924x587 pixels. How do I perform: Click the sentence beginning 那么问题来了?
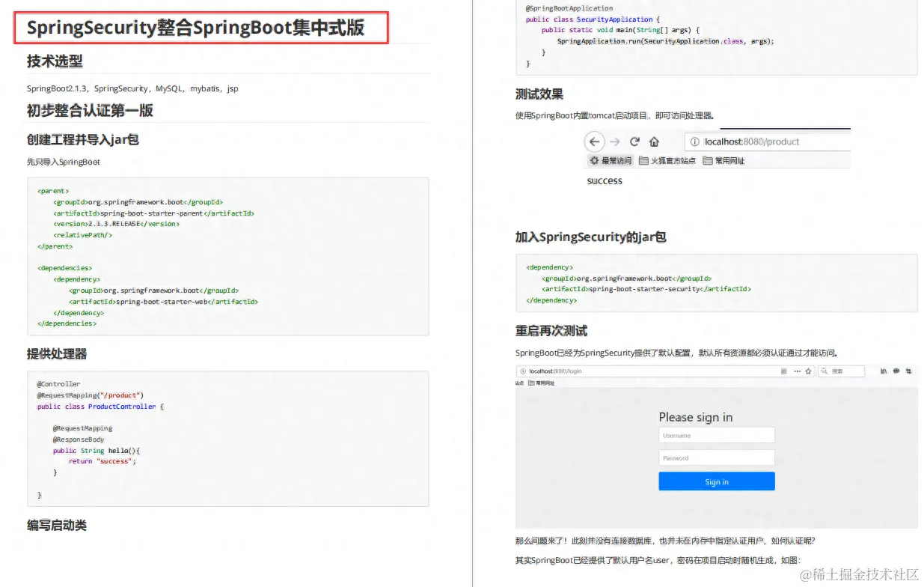click(665, 541)
